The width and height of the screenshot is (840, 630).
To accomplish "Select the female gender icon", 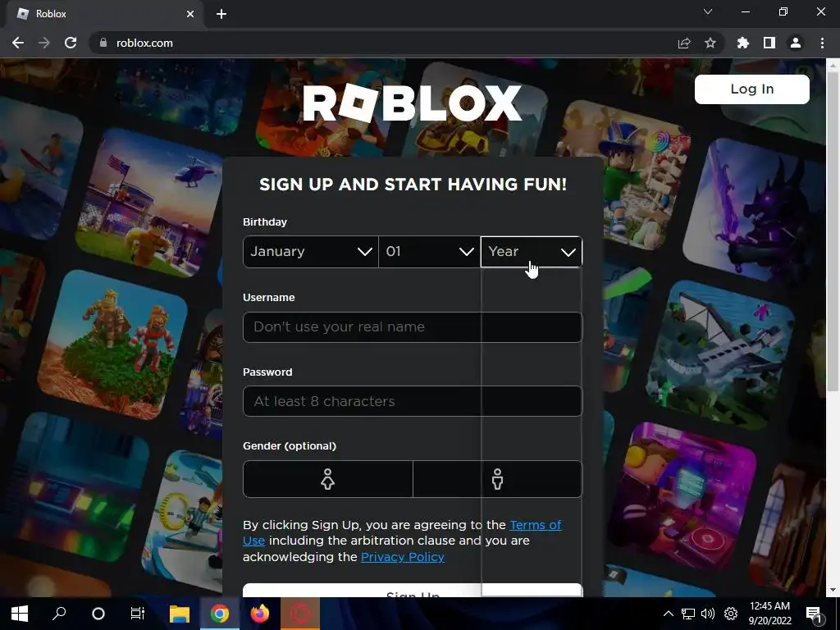I will [328, 479].
